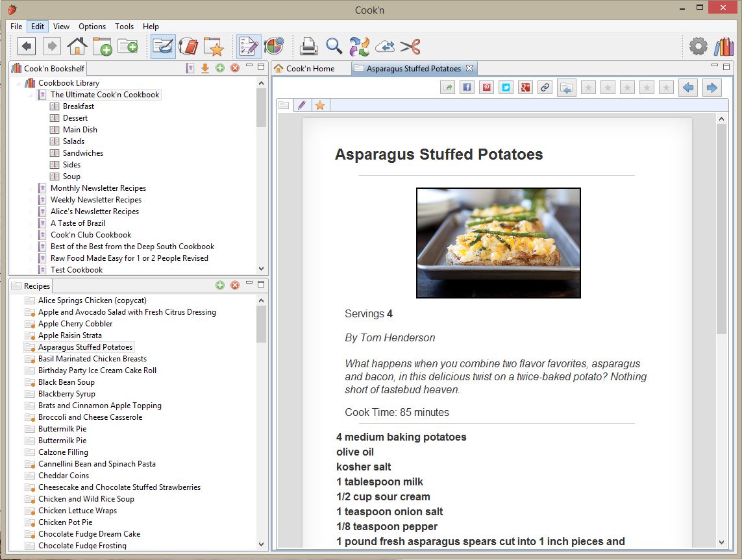
Task: Open the Apple Cherry Cobbler recipe
Action: coord(75,324)
